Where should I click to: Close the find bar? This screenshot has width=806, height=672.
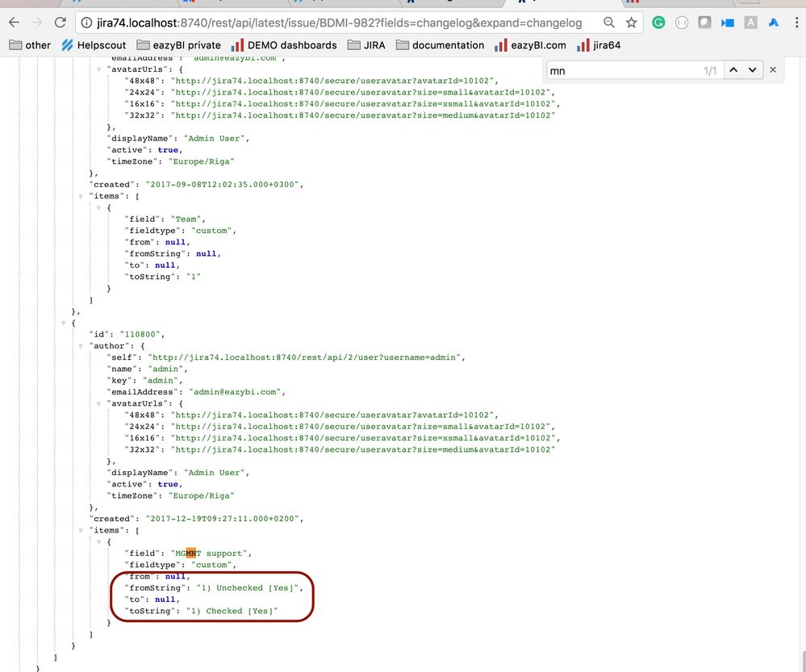pos(773,70)
